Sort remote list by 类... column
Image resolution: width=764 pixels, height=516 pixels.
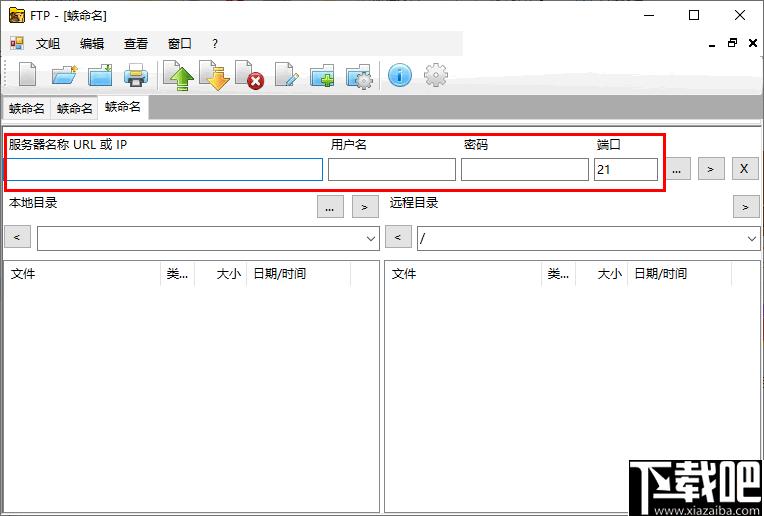(558, 274)
